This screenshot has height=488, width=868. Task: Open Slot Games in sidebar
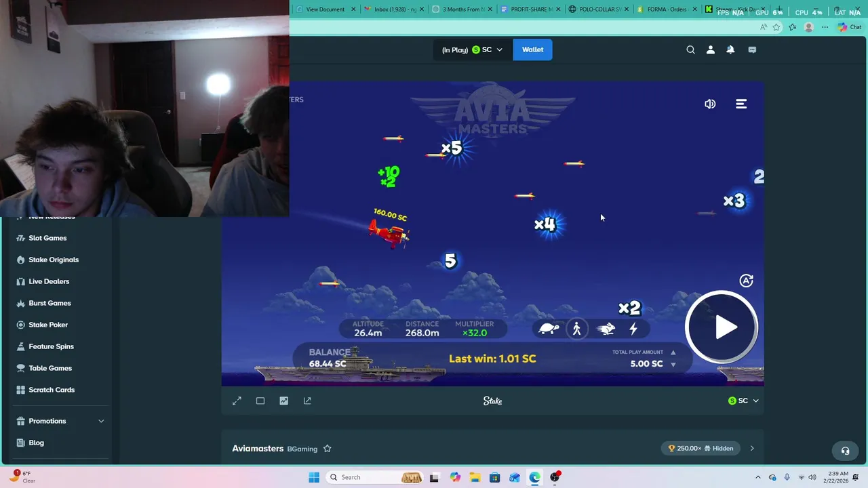point(47,238)
